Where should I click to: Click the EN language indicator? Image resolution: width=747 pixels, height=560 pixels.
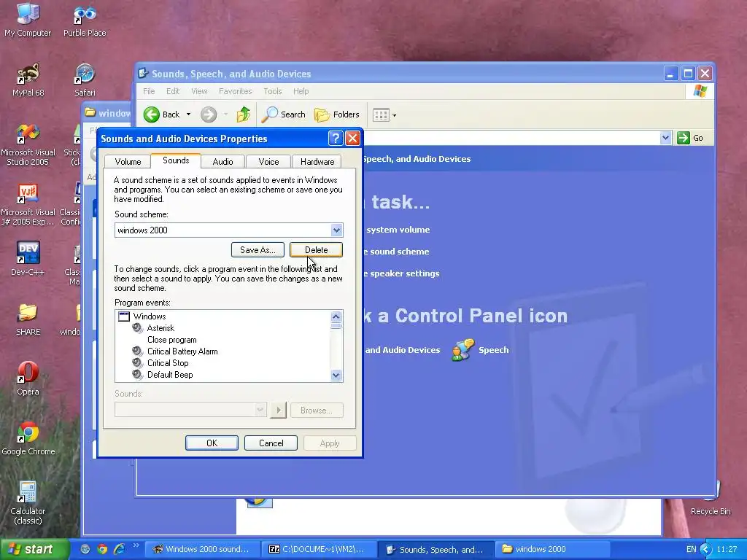tap(691, 549)
